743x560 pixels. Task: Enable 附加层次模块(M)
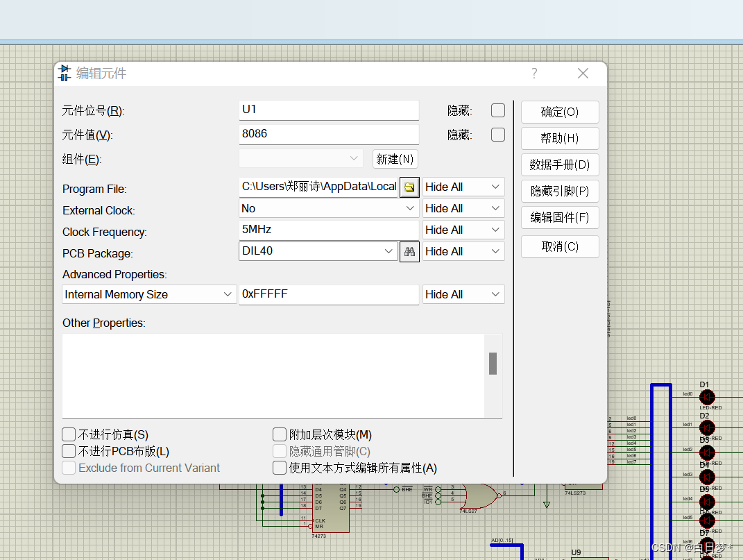280,434
